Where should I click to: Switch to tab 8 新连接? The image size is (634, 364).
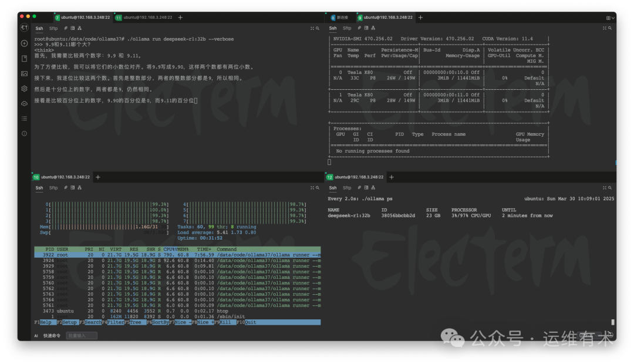coord(340,18)
